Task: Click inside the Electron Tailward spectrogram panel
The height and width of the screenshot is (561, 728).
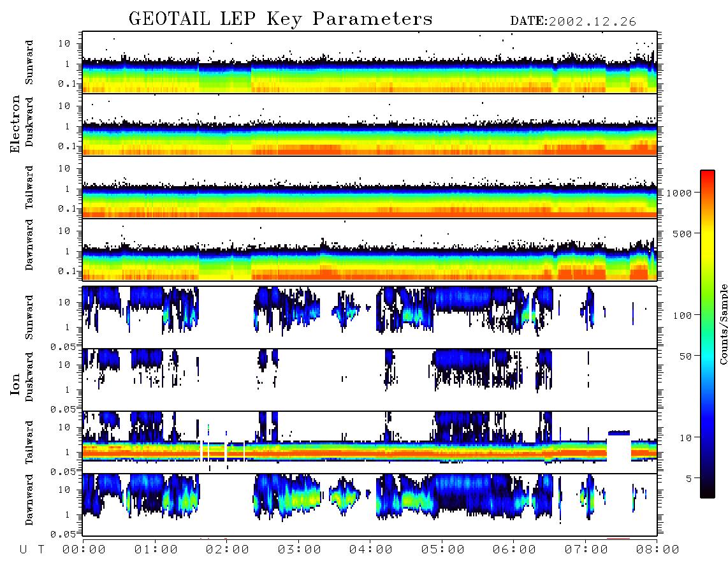Action: (370, 187)
